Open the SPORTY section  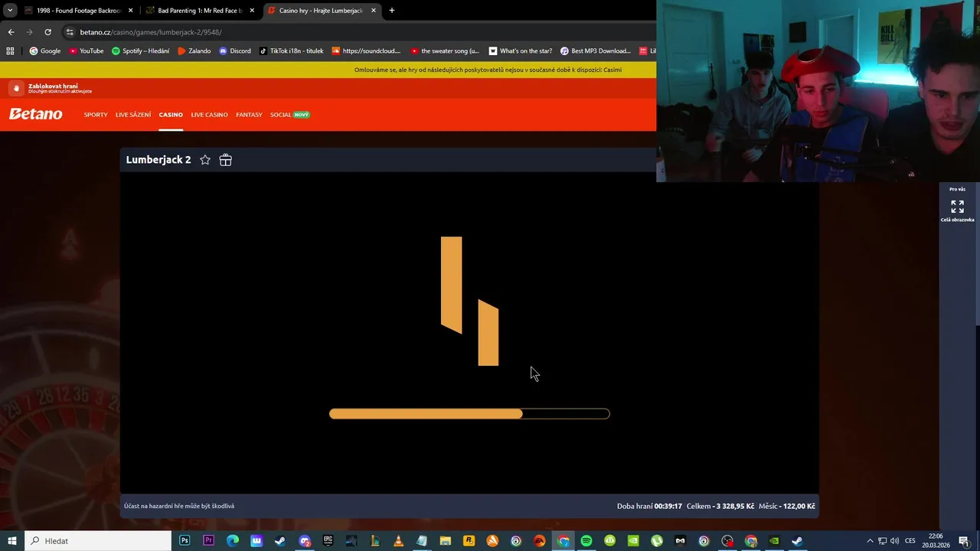pyautogui.click(x=96, y=115)
